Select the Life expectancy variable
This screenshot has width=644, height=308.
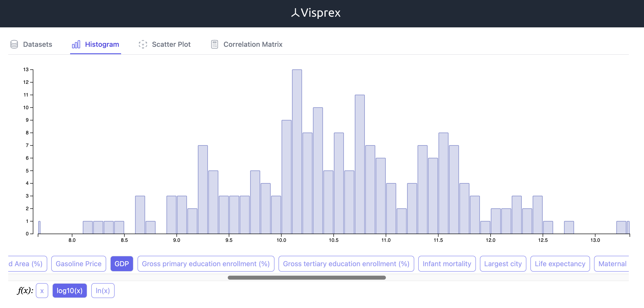click(x=560, y=264)
